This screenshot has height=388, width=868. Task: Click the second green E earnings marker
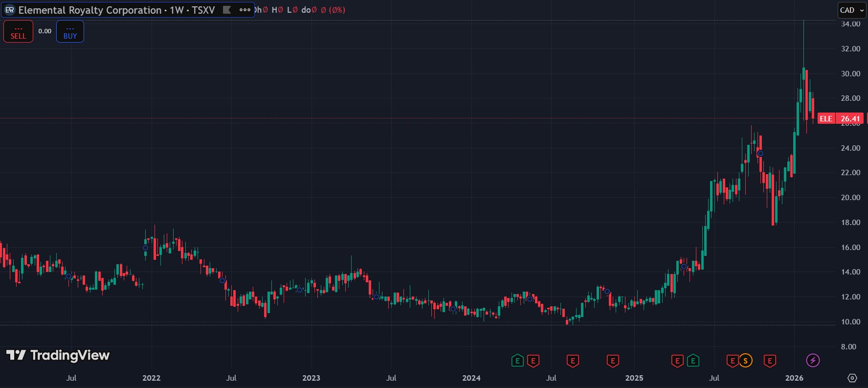pos(693,361)
